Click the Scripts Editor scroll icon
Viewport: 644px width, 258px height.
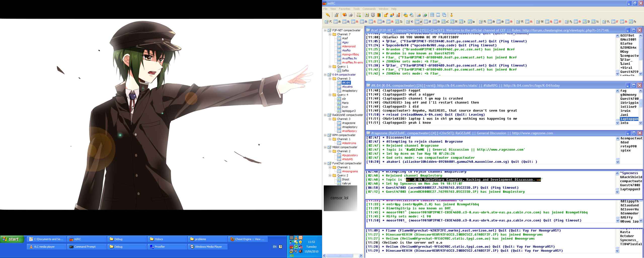(359, 15)
